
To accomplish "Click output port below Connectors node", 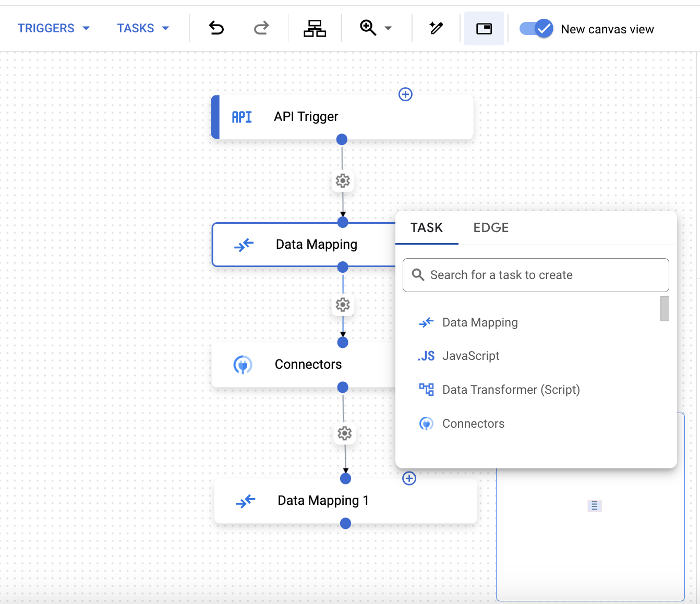I will [343, 387].
